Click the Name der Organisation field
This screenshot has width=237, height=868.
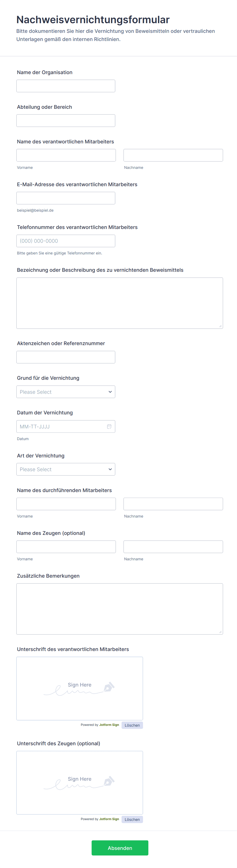(x=66, y=86)
